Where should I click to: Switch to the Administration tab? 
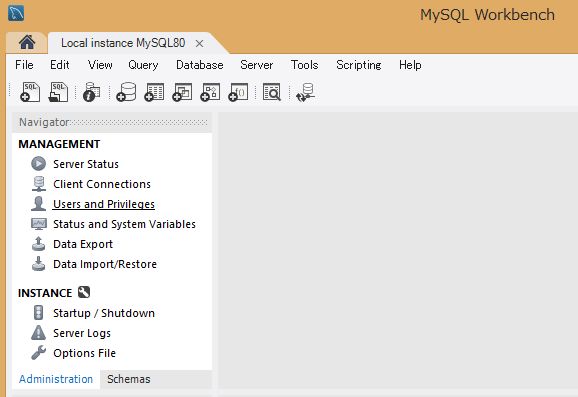56,379
